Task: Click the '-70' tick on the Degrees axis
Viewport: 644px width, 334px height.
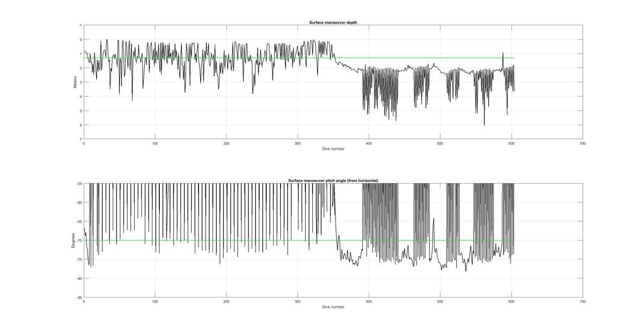Action: (x=79, y=241)
